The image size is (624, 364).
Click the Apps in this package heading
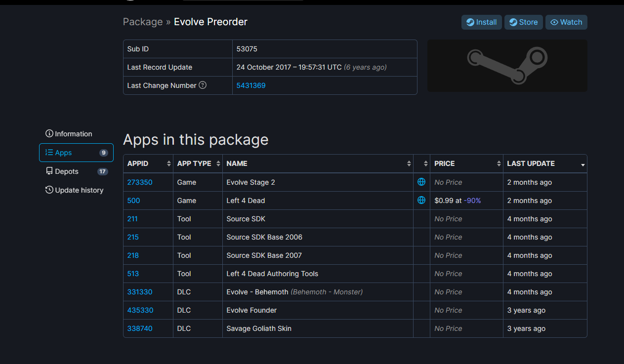point(196,139)
